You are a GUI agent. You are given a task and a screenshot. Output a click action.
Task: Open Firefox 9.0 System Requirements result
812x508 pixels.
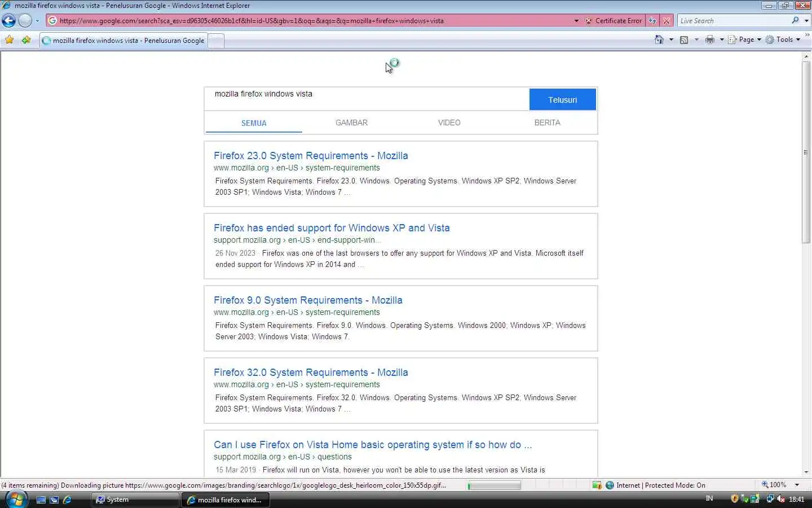tap(308, 300)
